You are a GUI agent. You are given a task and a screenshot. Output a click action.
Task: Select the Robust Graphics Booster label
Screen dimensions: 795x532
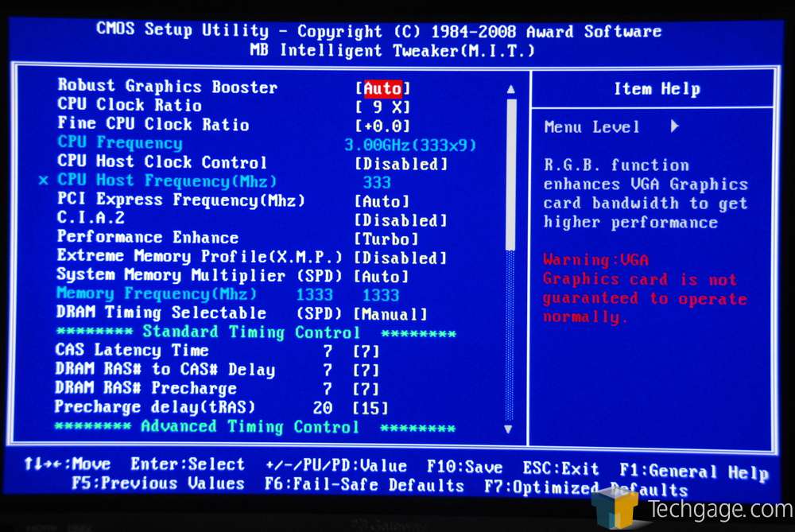click(x=167, y=86)
